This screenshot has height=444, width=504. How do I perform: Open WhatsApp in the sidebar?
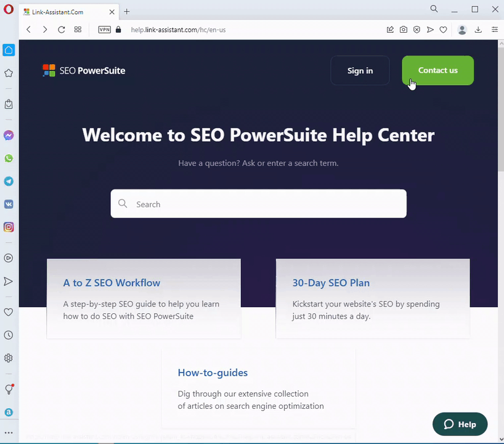9,158
